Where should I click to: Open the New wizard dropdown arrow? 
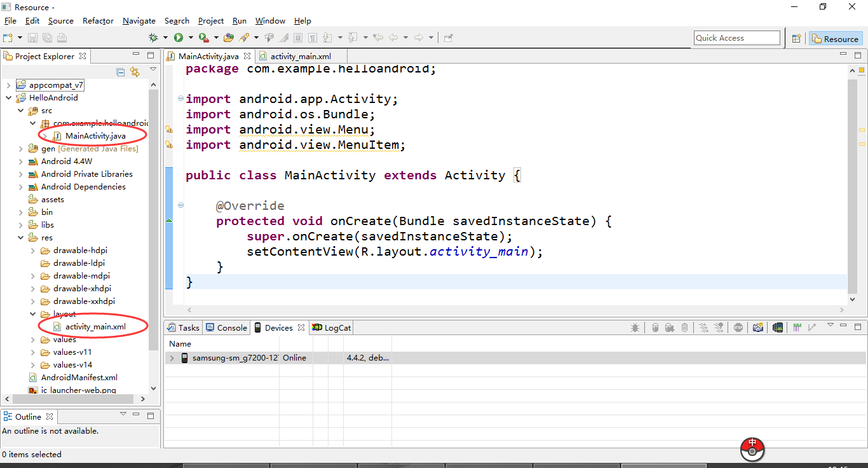coord(20,38)
